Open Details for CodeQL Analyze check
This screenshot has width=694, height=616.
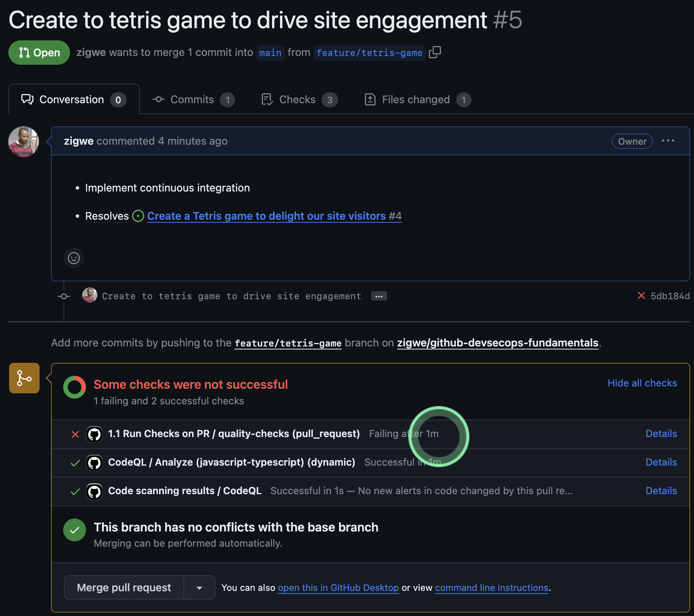point(661,462)
